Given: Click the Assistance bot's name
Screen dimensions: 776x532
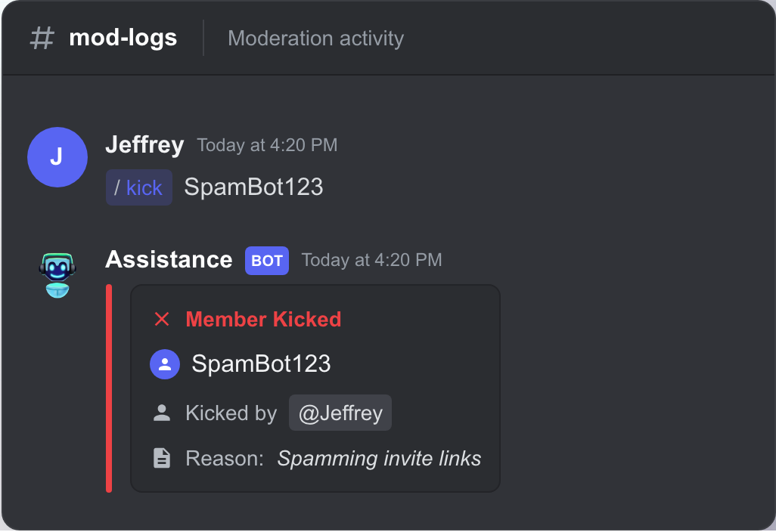Looking at the screenshot, I should (x=169, y=260).
